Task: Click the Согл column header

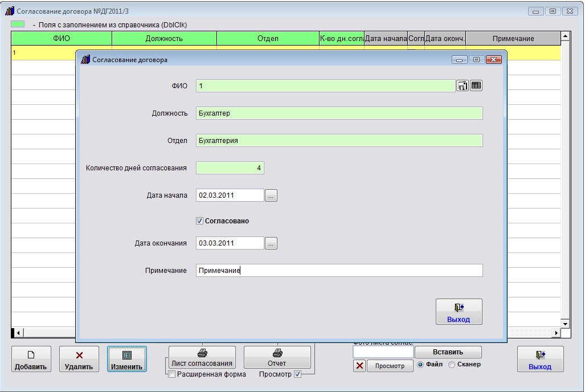Action: (416, 38)
